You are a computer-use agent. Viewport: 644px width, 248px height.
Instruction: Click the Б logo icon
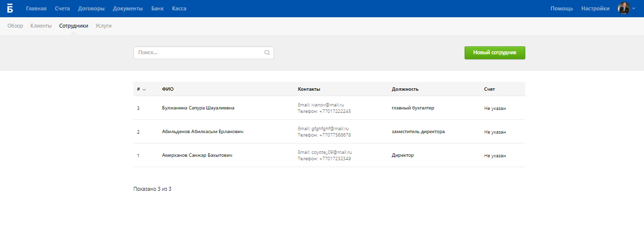coord(10,8)
